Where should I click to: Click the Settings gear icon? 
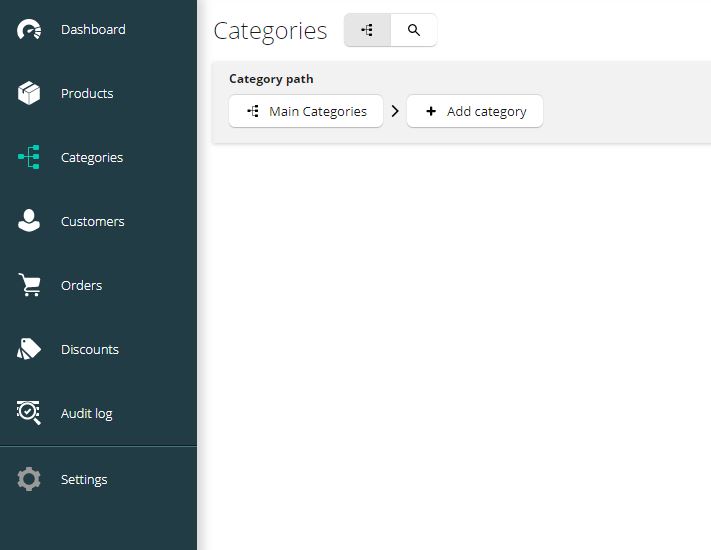(x=29, y=479)
